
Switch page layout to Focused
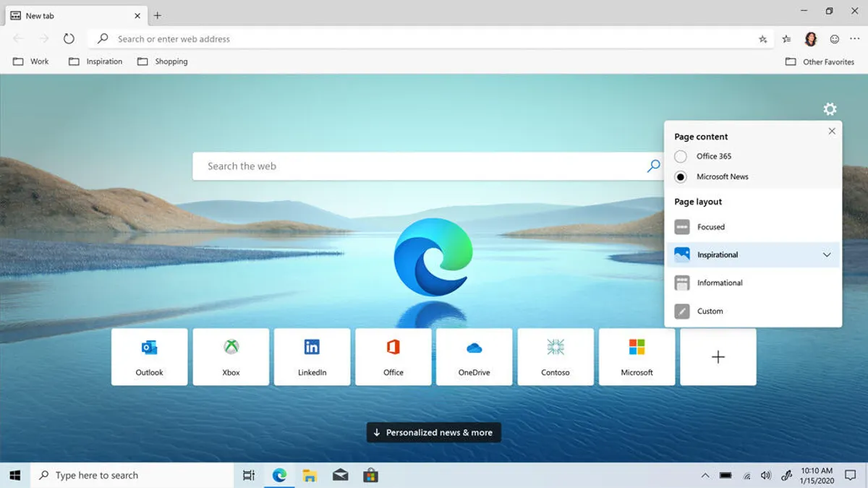tap(709, 226)
